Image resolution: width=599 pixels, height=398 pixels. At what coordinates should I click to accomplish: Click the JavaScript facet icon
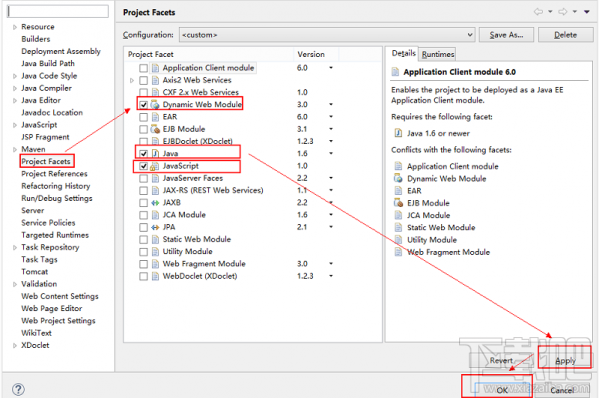click(x=155, y=166)
